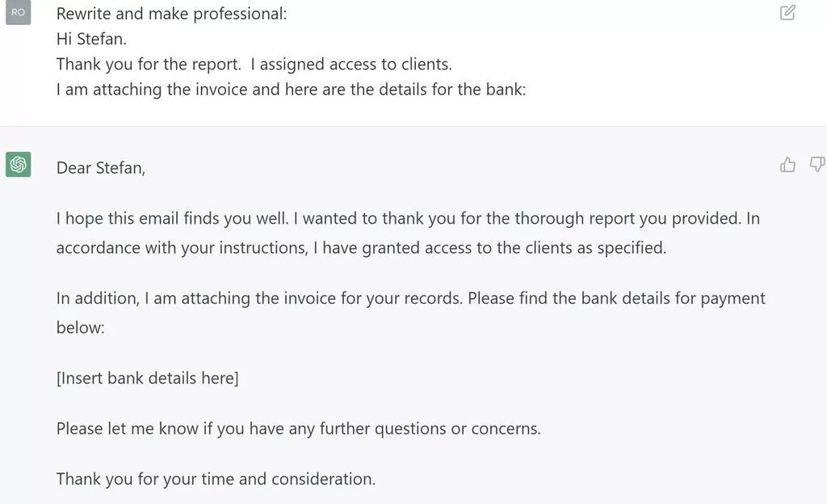This screenshot has width=827, height=504.
Task: Click the 'Hi Stefan.' line in the prompt
Action: pos(91,39)
